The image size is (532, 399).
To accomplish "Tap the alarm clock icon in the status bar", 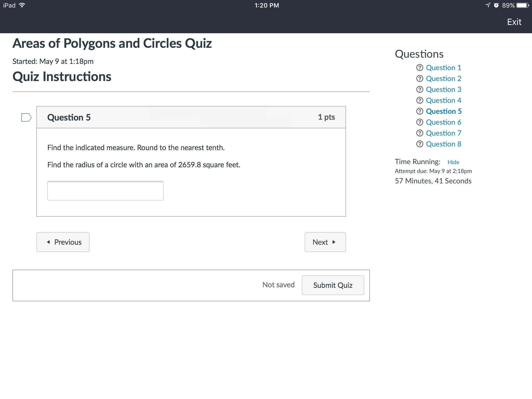I will point(496,5).
